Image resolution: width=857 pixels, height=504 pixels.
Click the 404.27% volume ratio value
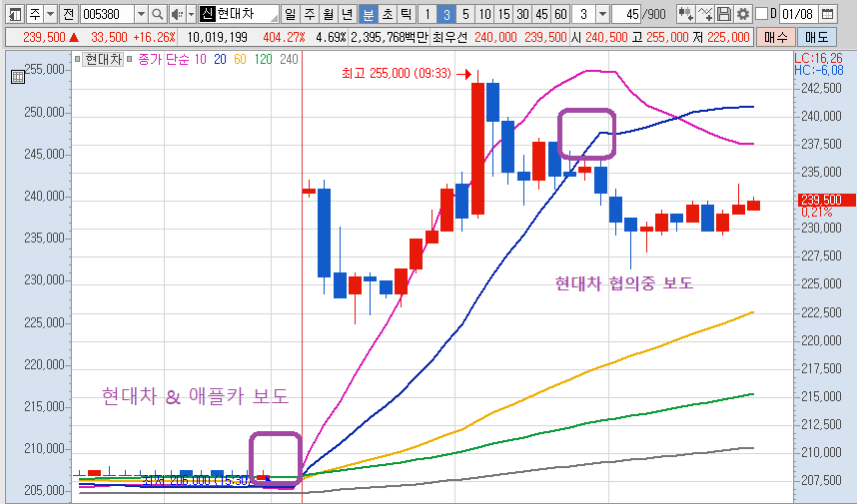[284, 37]
